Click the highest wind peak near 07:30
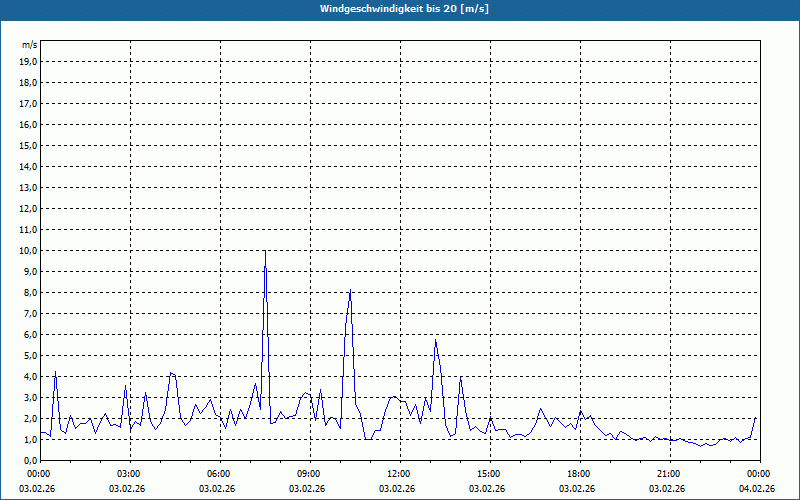This screenshot has width=800, height=500. click(265, 252)
